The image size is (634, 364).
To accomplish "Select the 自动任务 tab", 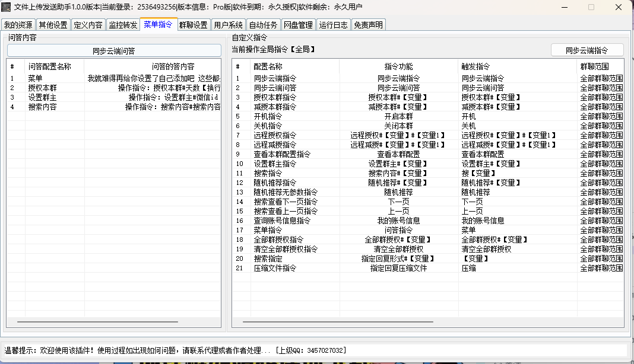I will tap(263, 25).
